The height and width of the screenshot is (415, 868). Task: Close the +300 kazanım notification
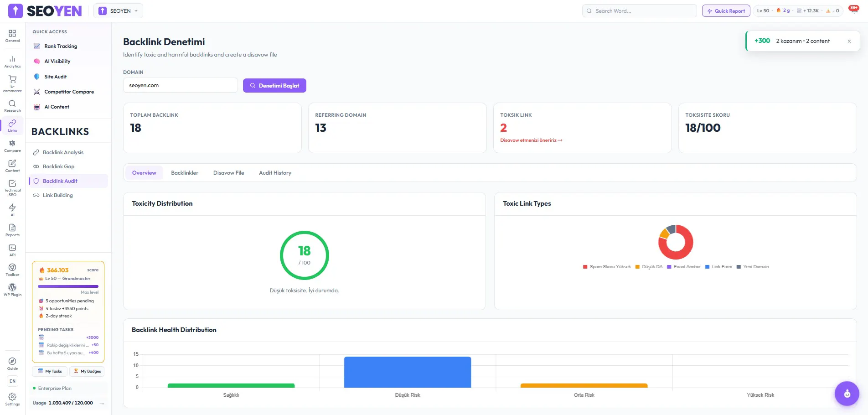pyautogui.click(x=849, y=41)
